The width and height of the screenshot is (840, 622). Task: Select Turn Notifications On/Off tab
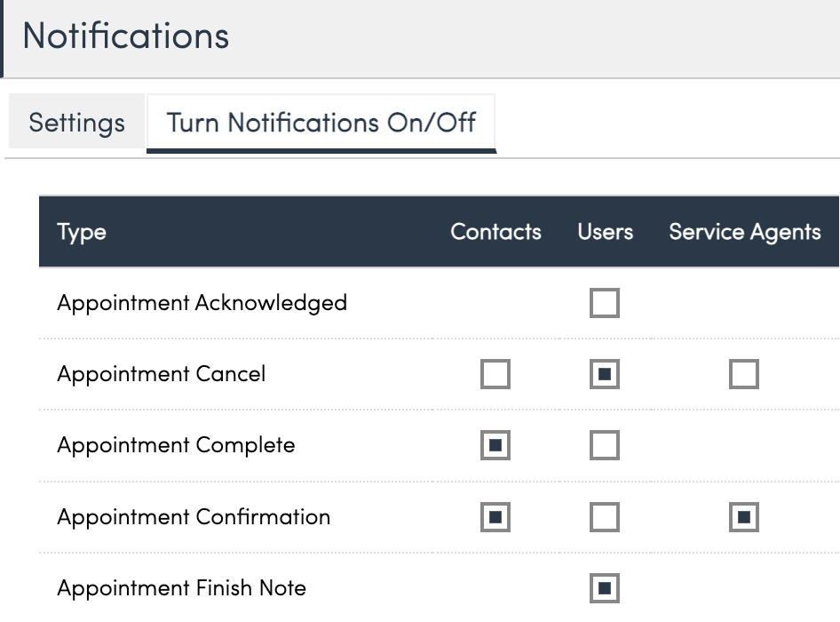[x=321, y=122]
